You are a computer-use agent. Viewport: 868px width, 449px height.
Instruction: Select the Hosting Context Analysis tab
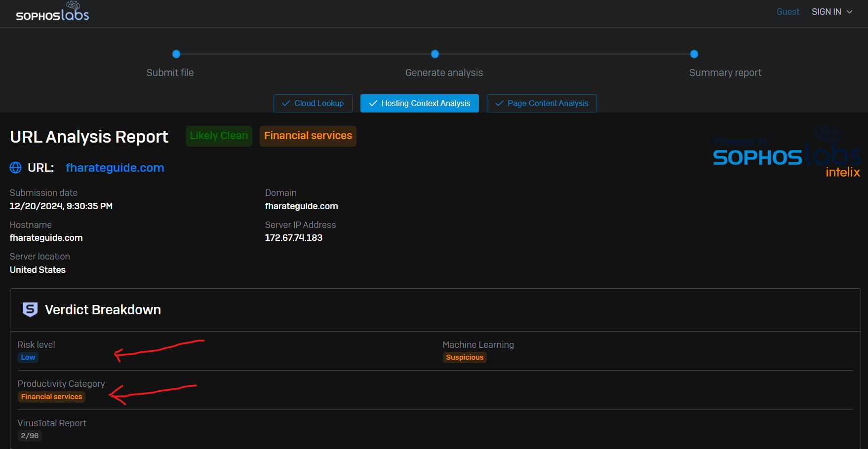(420, 103)
